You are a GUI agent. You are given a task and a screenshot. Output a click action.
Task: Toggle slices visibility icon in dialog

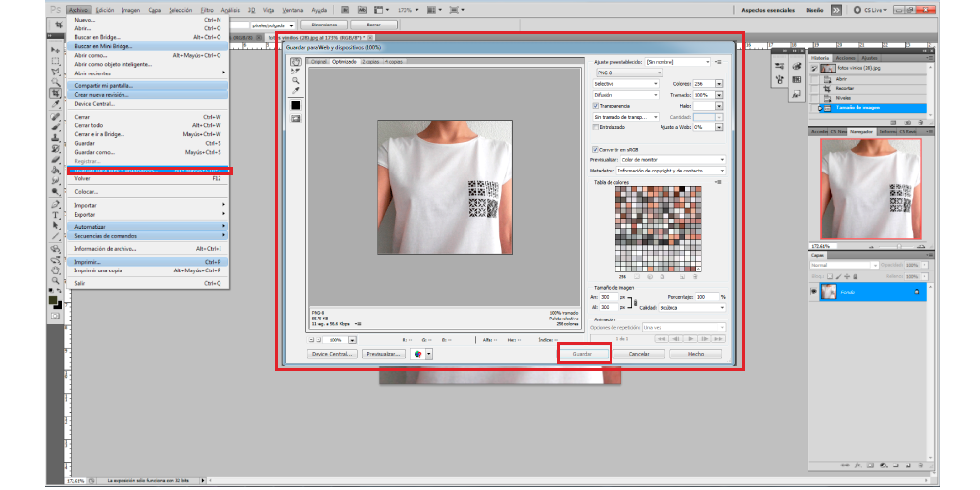pyautogui.click(x=296, y=118)
